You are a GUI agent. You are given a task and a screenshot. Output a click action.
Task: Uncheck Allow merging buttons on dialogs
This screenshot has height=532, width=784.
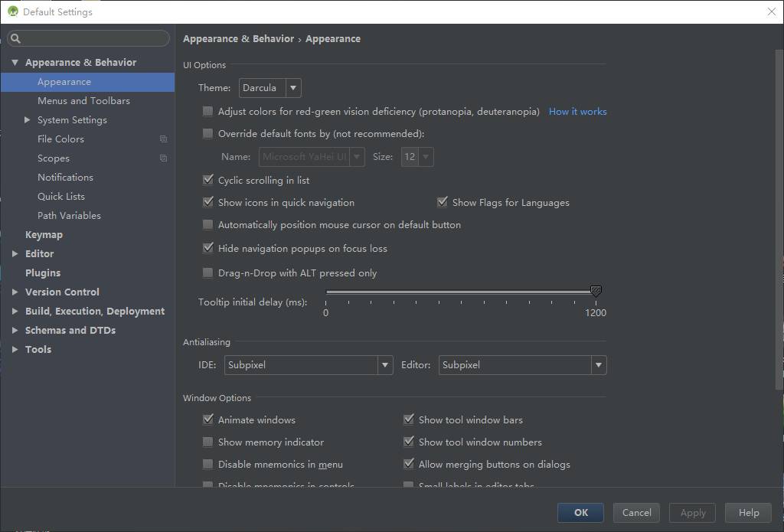click(409, 464)
